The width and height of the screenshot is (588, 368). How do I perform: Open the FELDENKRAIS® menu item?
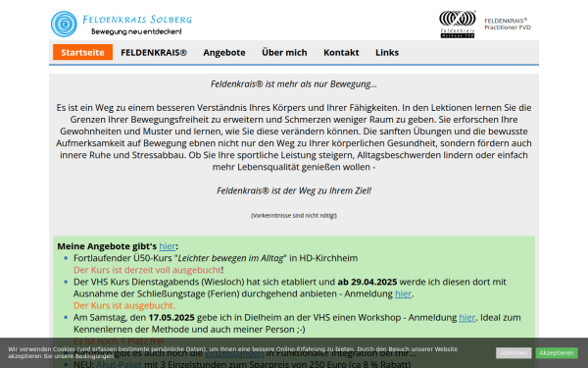click(x=154, y=52)
